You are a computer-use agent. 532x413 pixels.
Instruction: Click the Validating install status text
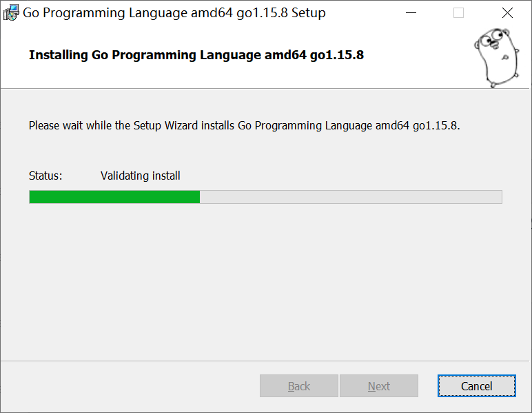140,176
